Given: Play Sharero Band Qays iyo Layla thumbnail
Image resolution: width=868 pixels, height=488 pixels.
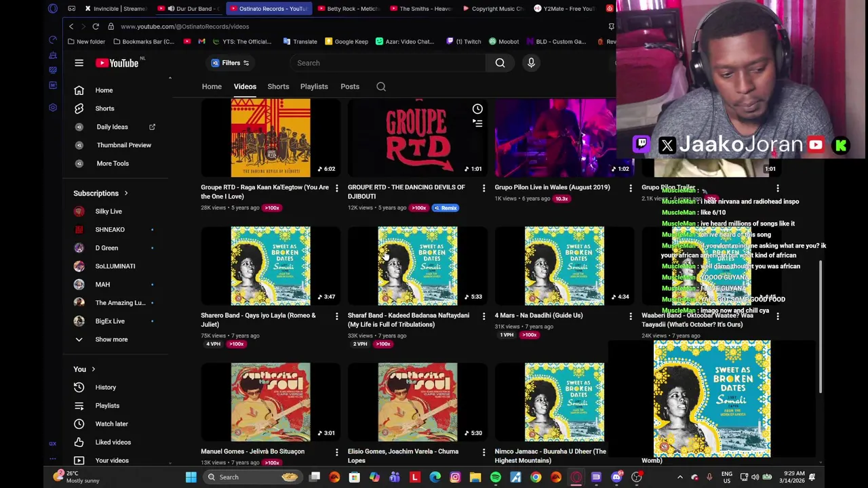Looking at the screenshot, I should [271, 266].
